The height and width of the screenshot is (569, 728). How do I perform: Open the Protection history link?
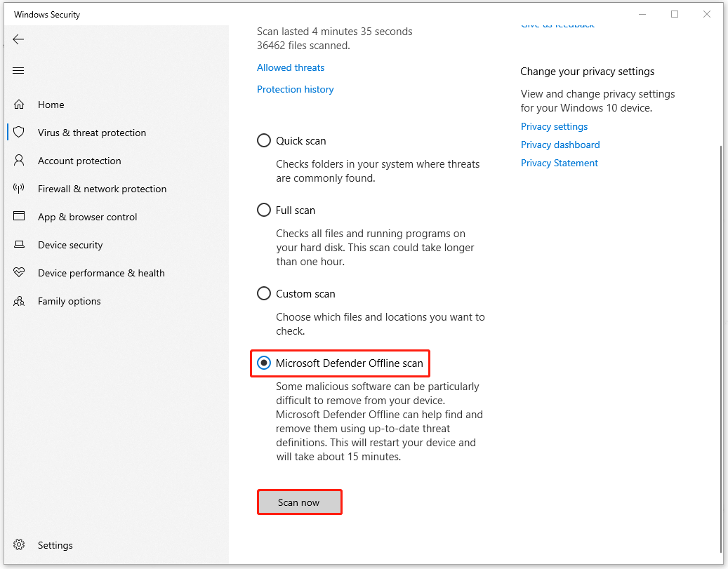tap(295, 89)
